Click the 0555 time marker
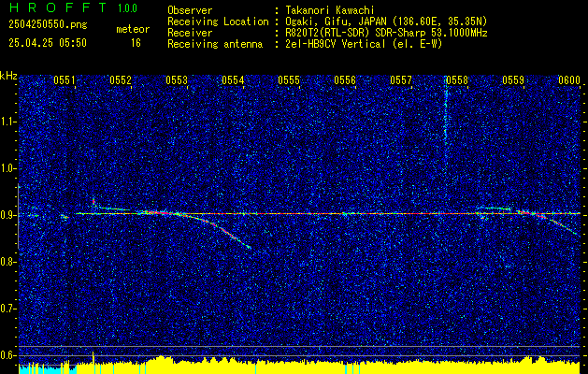The image size is (588, 374). click(x=289, y=80)
